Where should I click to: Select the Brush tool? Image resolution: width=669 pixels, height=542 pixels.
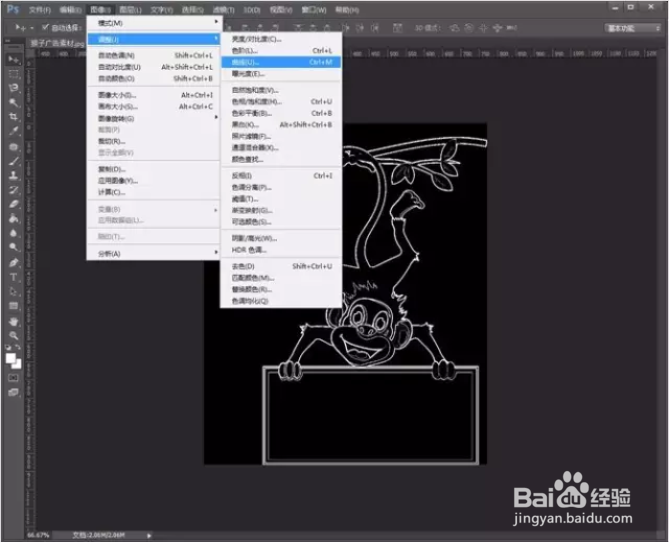[13, 161]
